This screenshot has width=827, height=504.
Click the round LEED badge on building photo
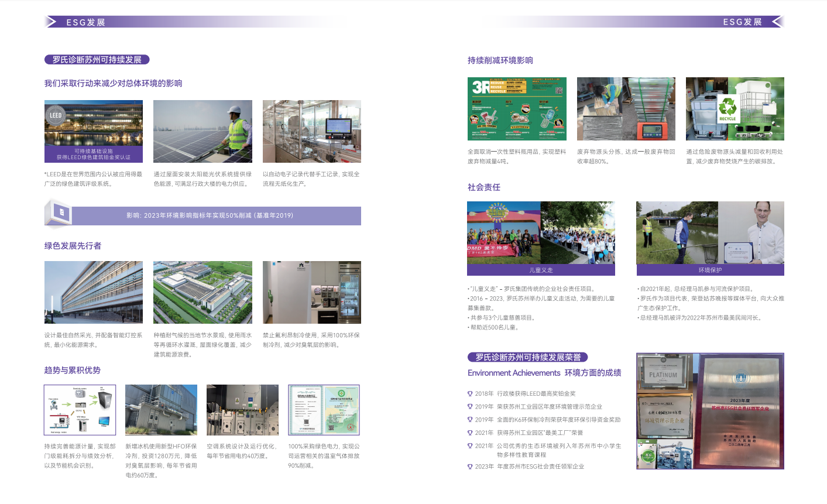pos(56,115)
